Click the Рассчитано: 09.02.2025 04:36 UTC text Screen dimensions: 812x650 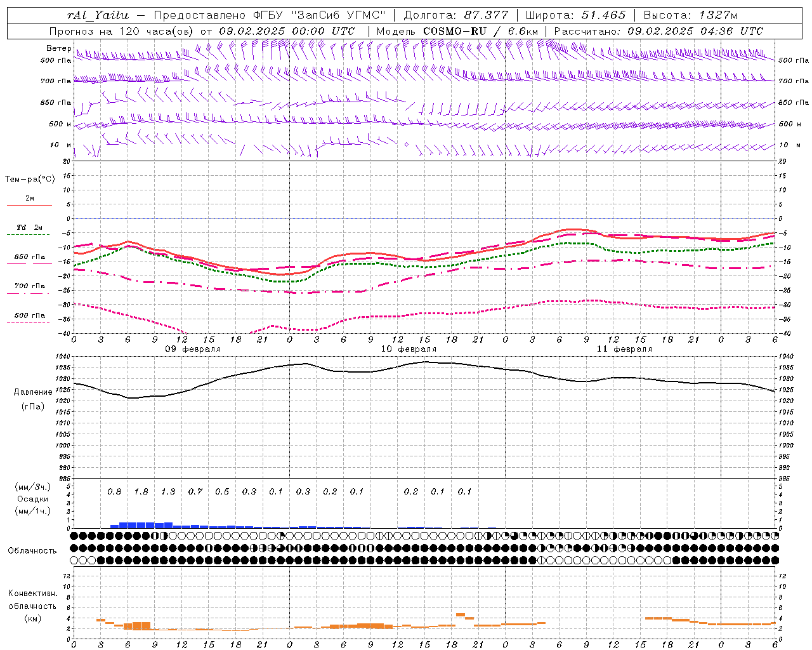click(658, 31)
